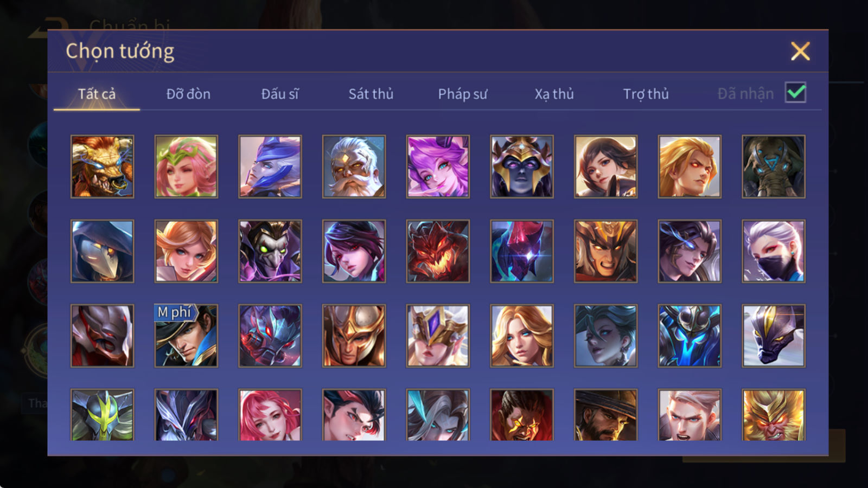Switch to the 'Trợ thủ' tab
The width and height of the screenshot is (868, 488).
(646, 94)
